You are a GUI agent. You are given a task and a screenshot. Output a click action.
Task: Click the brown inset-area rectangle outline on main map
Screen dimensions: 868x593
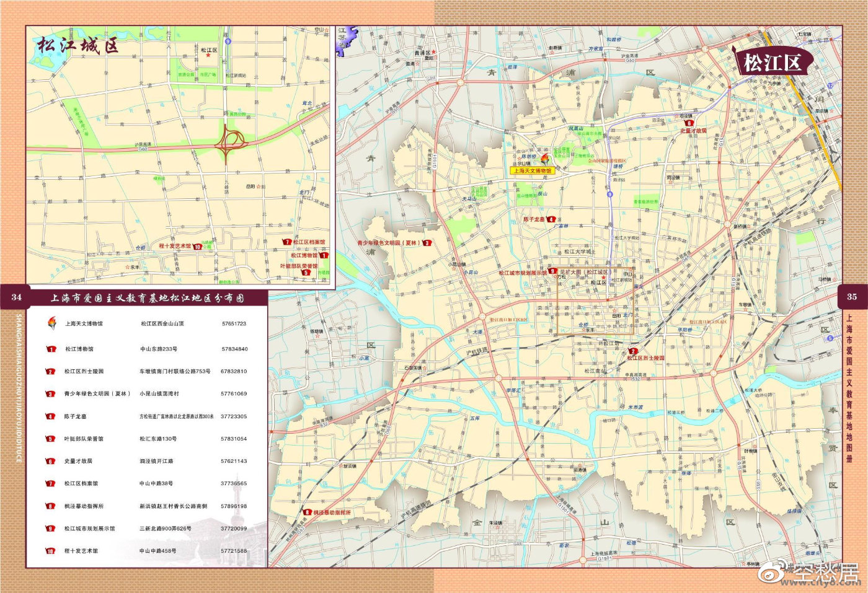[595, 302]
